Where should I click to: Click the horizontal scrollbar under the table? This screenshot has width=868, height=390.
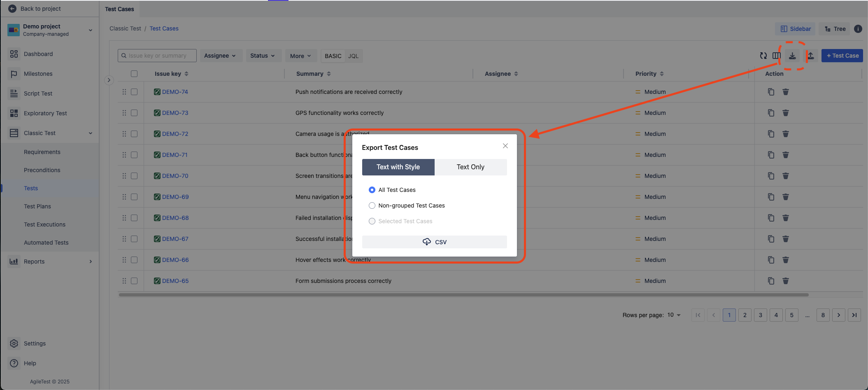click(463, 295)
